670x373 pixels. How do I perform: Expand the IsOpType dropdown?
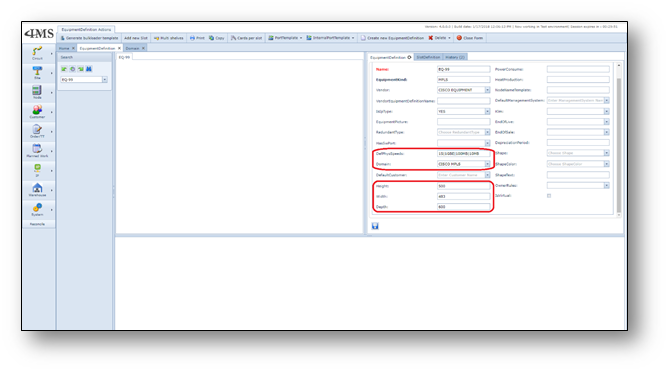pyautogui.click(x=487, y=112)
